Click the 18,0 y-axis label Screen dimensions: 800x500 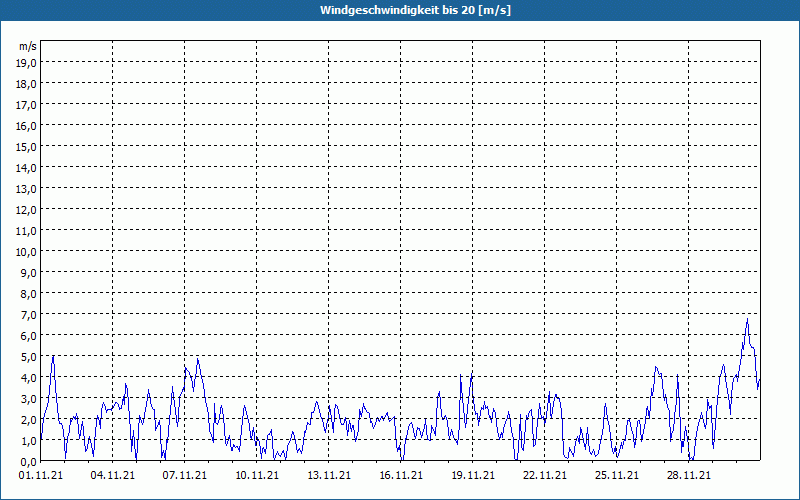pyautogui.click(x=27, y=84)
